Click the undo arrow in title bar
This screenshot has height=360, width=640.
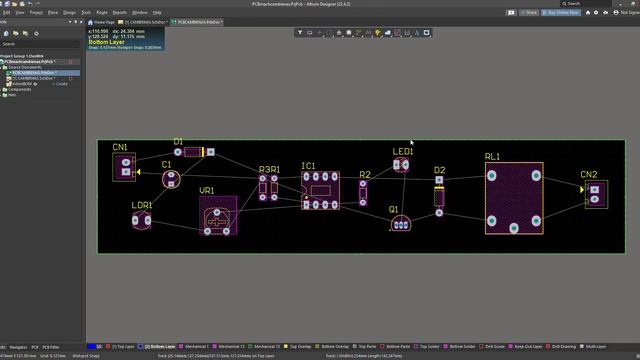[x=30, y=4]
